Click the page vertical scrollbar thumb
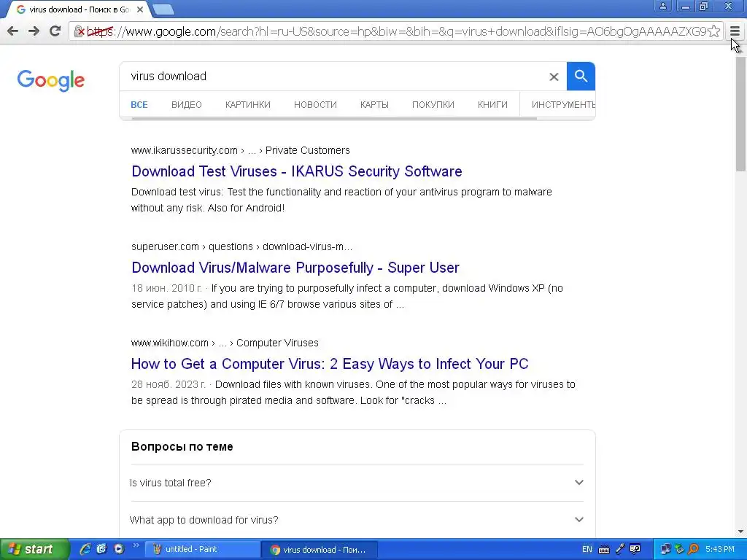This screenshot has width=747, height=560. 741,113
